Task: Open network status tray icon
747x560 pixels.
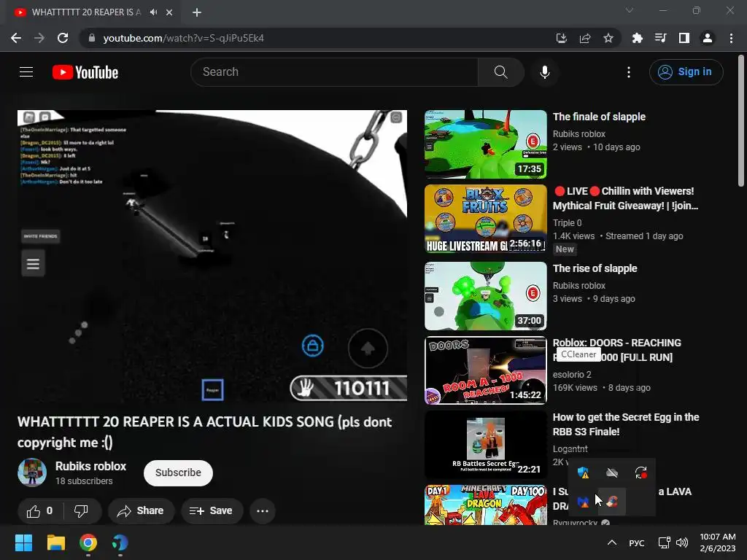Action: point(664,542)
